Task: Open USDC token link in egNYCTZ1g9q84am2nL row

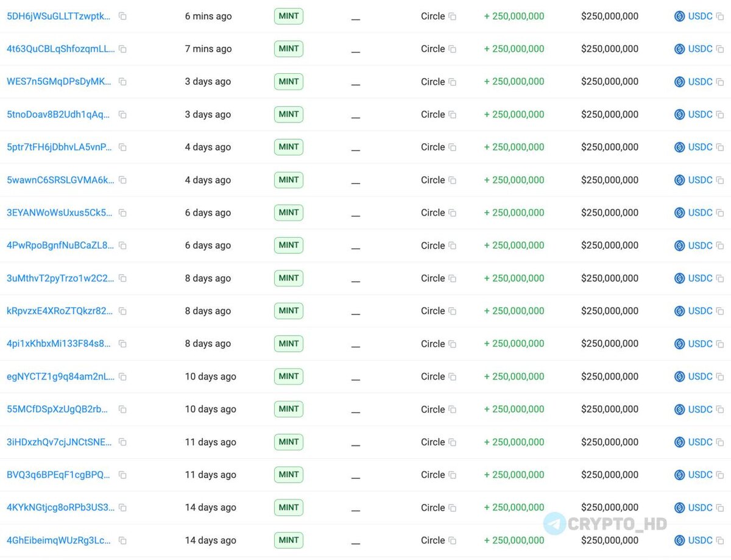Action: [700, 377]
